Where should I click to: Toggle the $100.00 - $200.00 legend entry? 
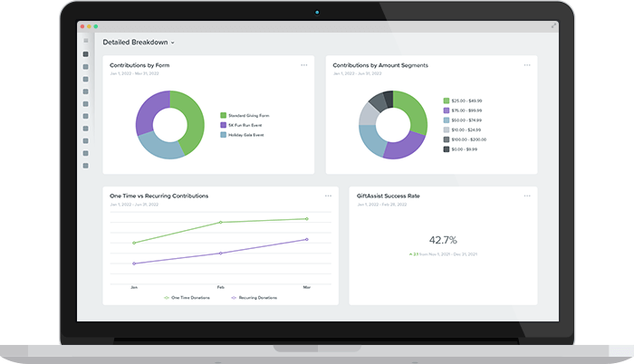click(x=465, y=139)
